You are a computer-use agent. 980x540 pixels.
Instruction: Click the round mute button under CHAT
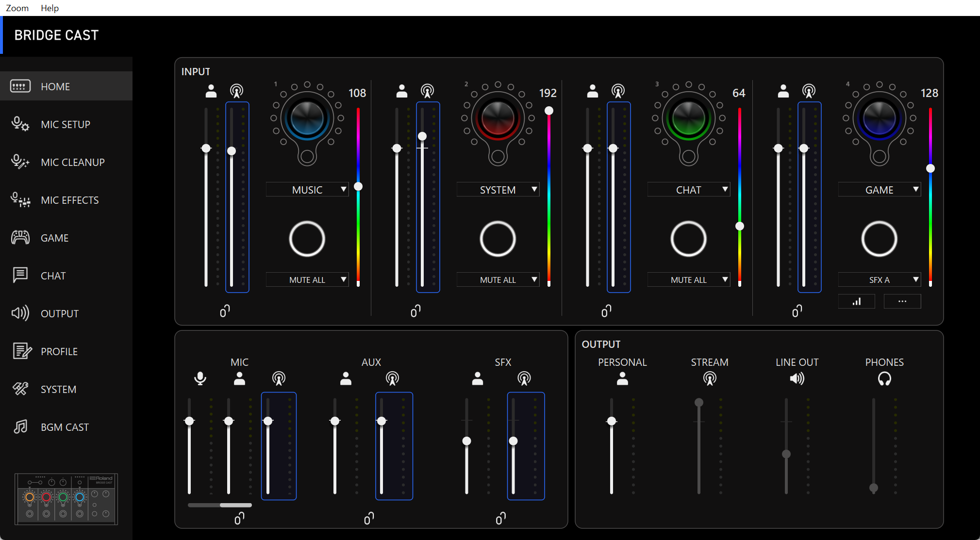(x=688, y=239)
